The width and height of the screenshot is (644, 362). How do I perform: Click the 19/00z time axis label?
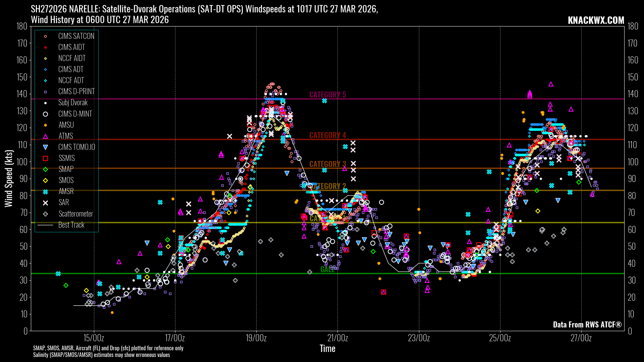[256, 338]
